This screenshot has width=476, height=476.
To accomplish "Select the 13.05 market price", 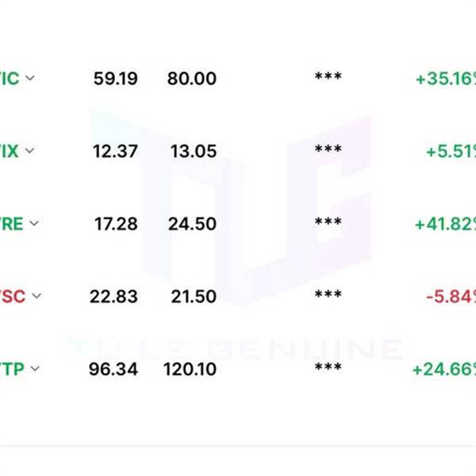I will tap(194, 152).
